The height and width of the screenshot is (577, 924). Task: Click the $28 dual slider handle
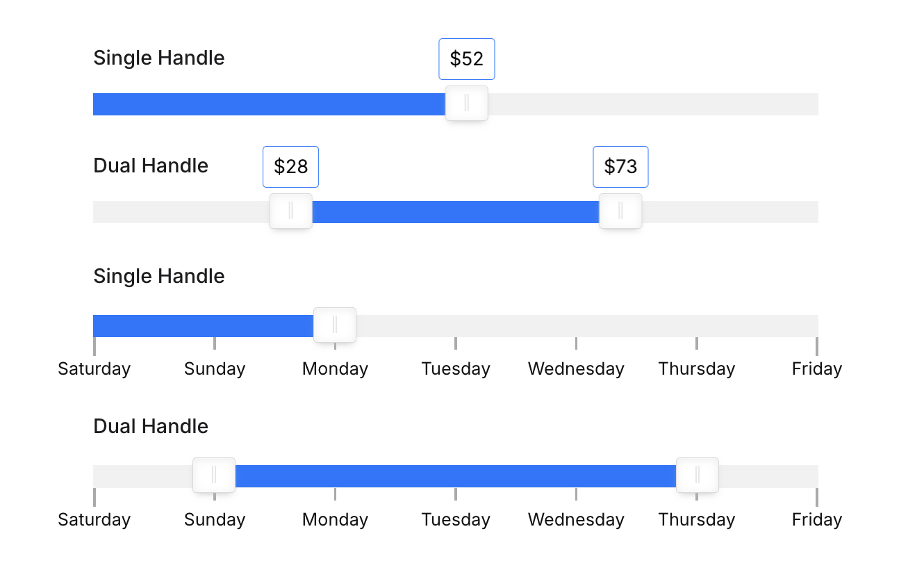291,211
